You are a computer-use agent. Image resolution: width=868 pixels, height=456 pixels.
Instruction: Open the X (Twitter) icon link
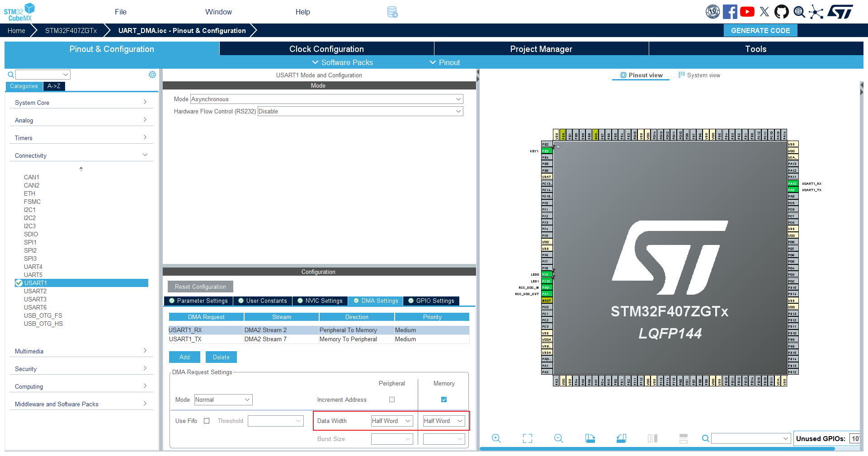click(x=764, y=12)
